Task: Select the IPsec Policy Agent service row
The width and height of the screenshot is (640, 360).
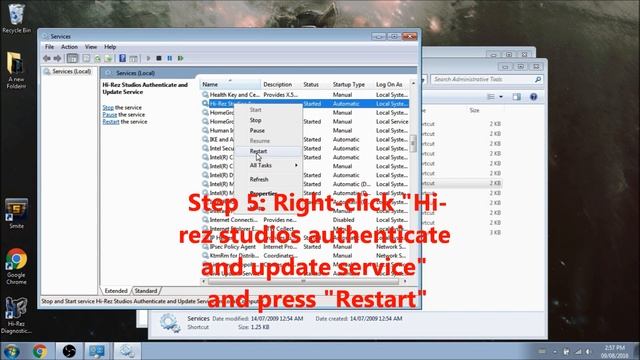Action: (305, 247)
